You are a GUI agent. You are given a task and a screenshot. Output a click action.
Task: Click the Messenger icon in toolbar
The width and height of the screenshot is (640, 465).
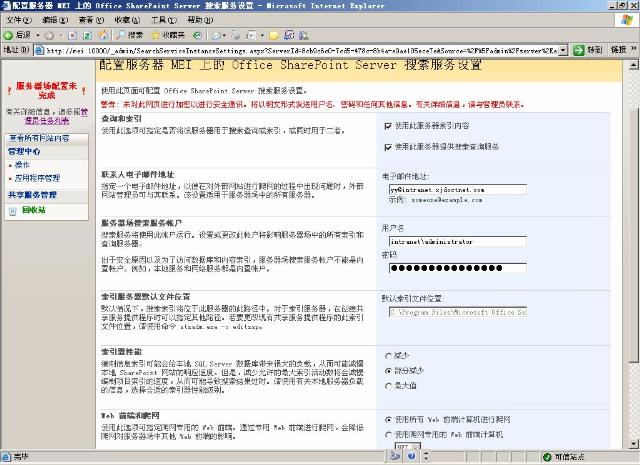pos(289,36)
